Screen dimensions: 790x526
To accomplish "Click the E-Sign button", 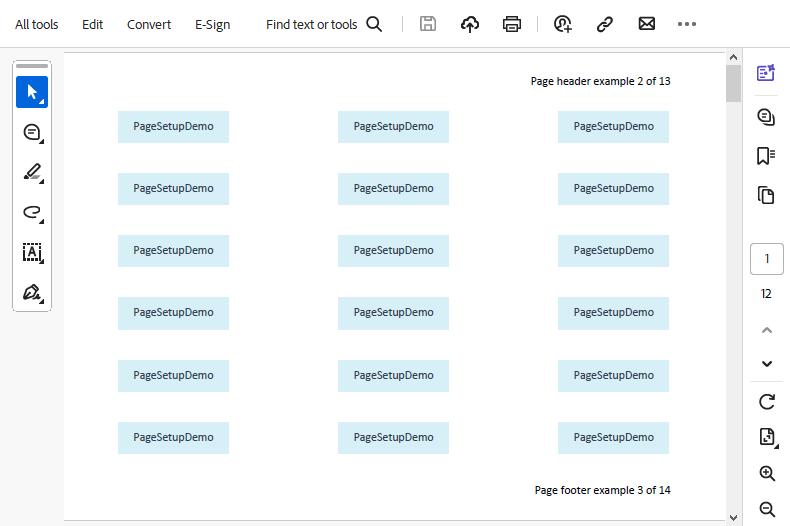I will pyautogui.click(x=212, y=24).
